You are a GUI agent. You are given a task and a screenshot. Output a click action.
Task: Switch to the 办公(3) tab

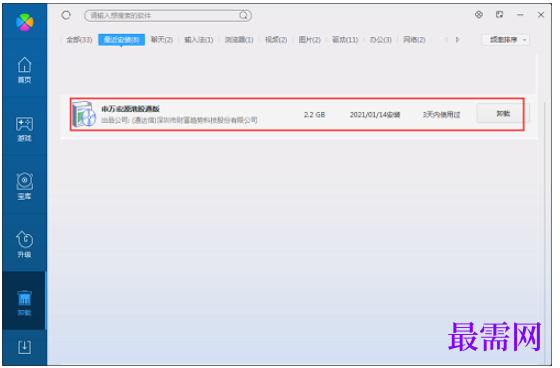(380, 40)
